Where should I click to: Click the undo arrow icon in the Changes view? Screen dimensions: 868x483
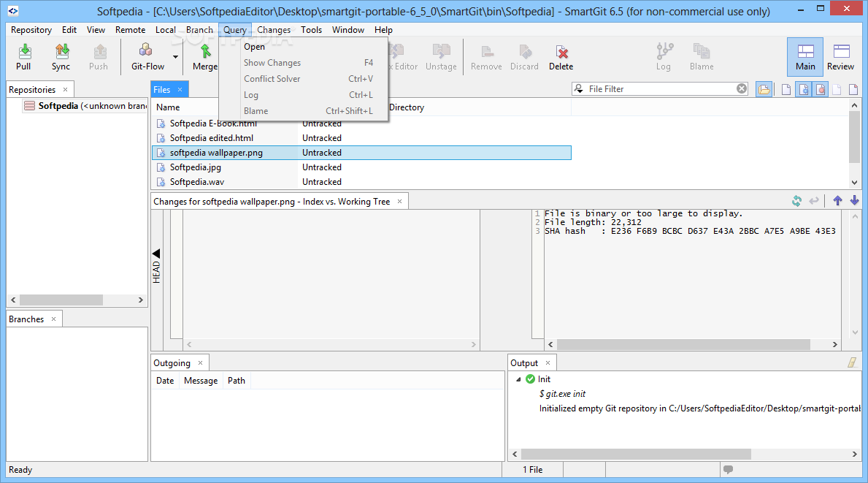pyautogui.click(x=814, y=201)
